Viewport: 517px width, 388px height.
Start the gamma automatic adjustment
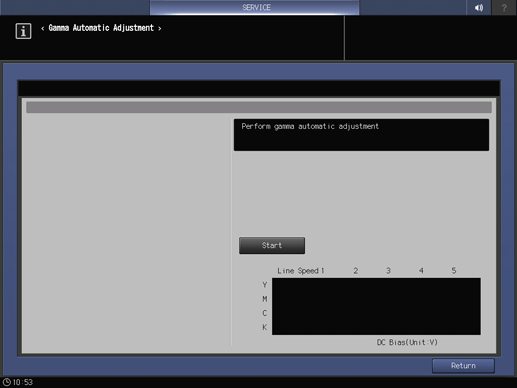point(272,245)
